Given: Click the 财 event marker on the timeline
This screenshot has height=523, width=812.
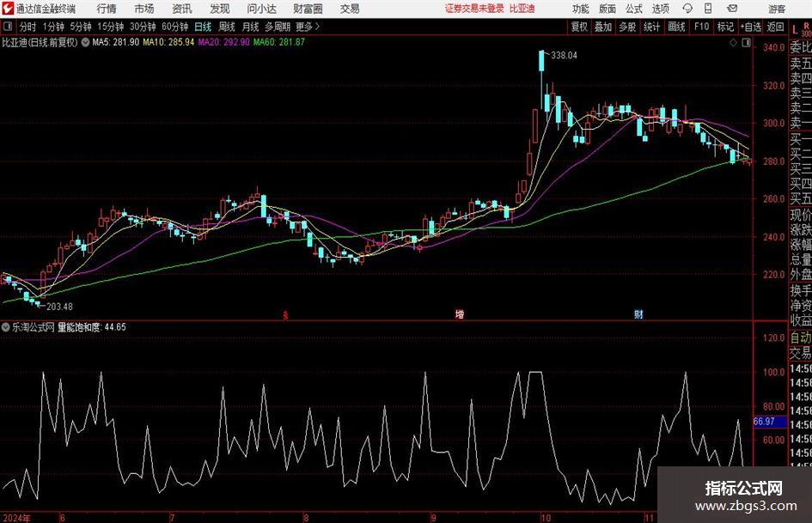Looking at the screenshot, I should pos(638,314).
